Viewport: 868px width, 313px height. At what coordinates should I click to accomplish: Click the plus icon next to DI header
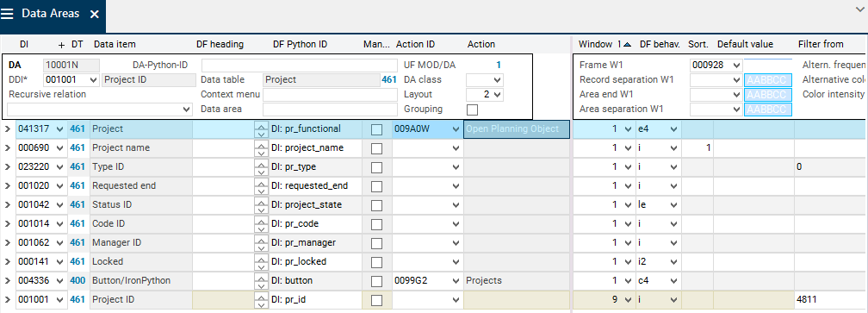point(61,44)
